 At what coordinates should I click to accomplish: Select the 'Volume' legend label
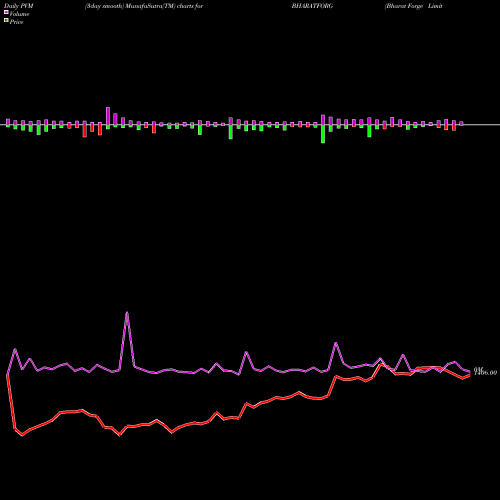(x=19, y=14)
